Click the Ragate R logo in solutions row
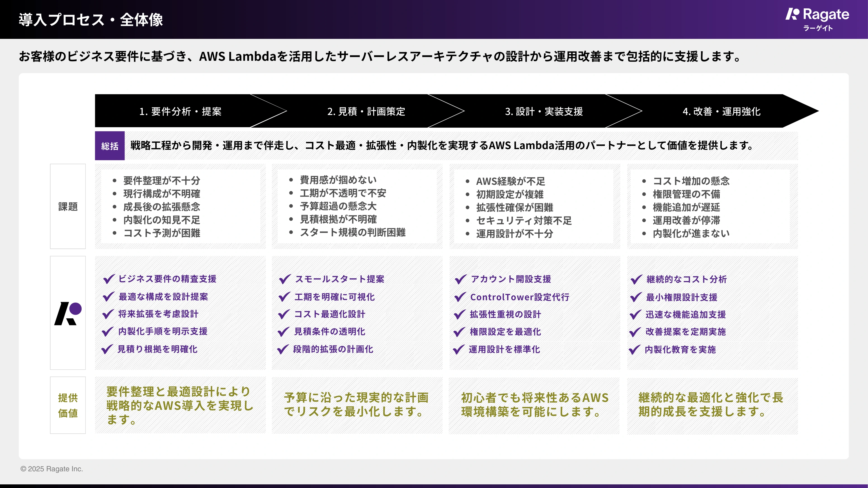868x488 pixels. [x=68, y=314]
